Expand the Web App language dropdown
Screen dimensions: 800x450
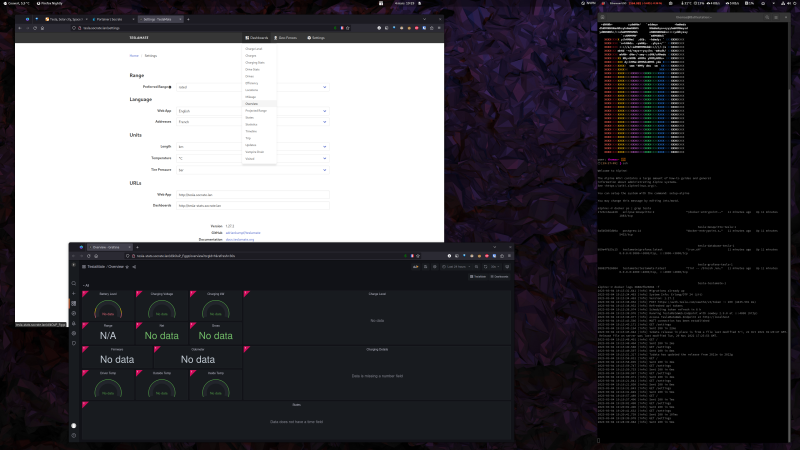click(252, 110)
